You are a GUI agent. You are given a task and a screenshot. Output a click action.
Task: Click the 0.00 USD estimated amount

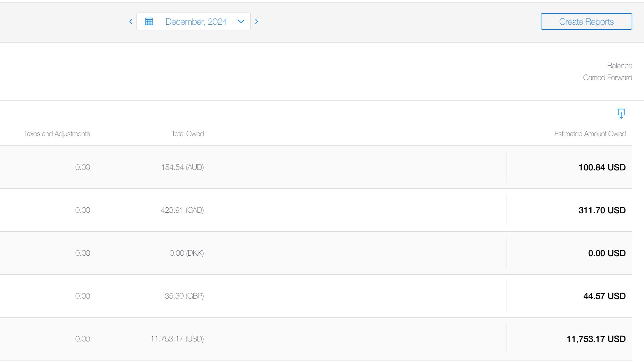click(x=606, y=253)
